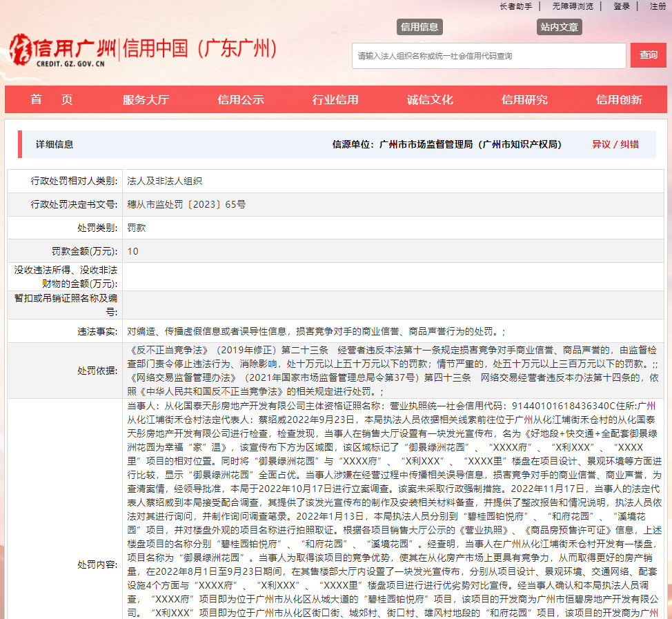Open the 信用研究 menu
This screenshot has height=619, width=672.
(x=524, y=99)
